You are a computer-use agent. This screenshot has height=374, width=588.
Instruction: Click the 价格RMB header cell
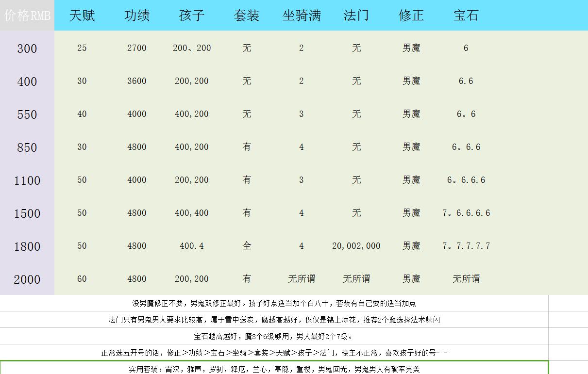(x=27, y=16)
